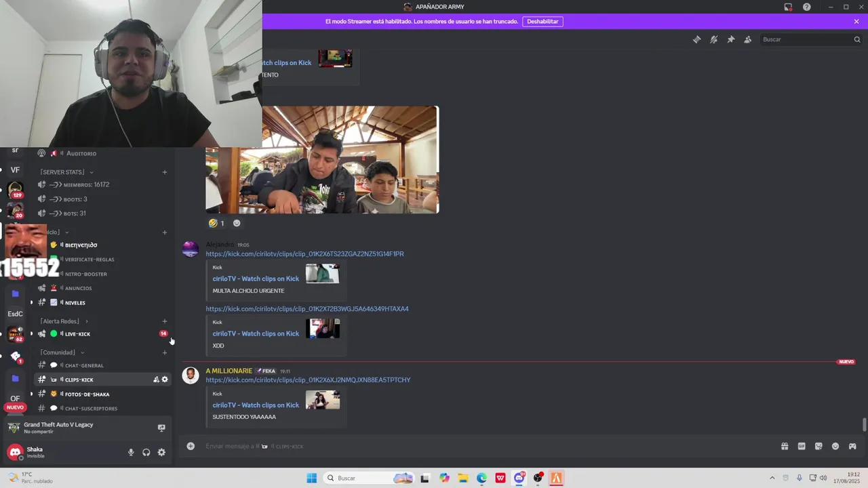Click the Windows Start button

pos(311,478)
